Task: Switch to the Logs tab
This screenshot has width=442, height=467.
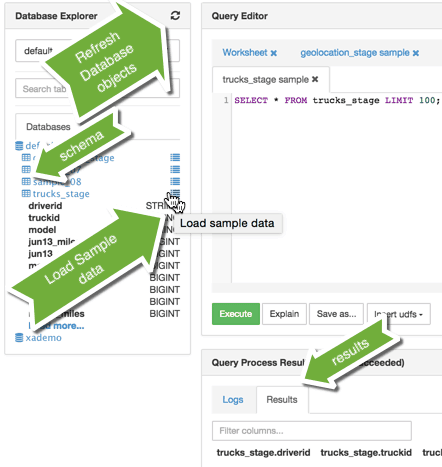Action: pos(233,400)
